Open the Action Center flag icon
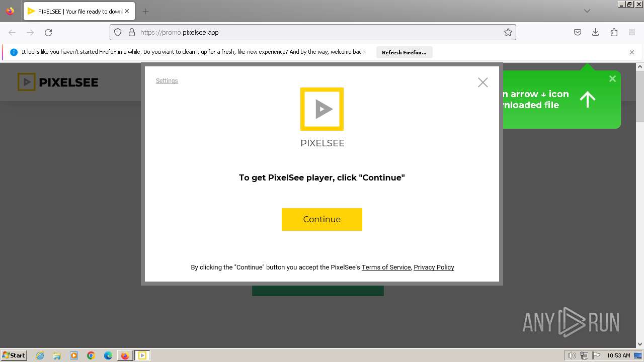 (x=596, y=355)
